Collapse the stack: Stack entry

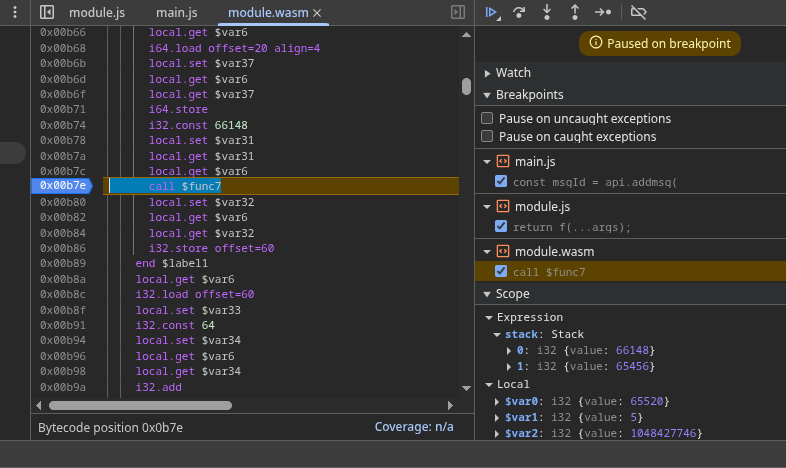click(497, 335)
